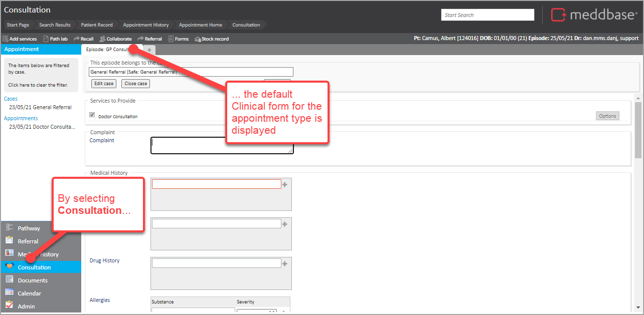Open Admin in the left sidebar
644x315 pixels.
26,306
